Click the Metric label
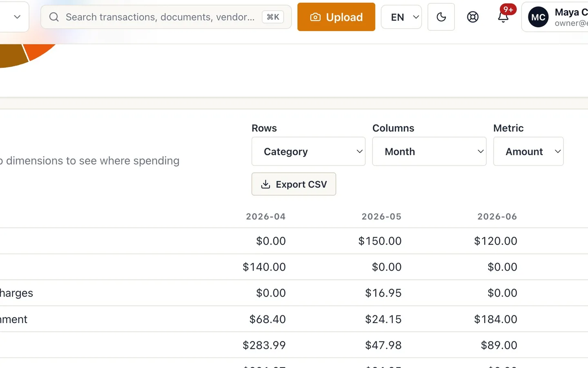Screen dimensions: 588x368 tap(508, 128)
